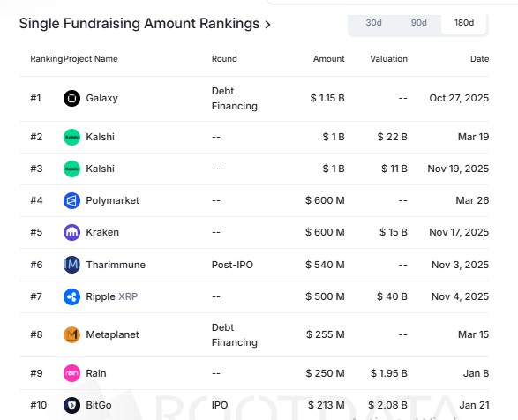Click the $ 540 M amount cell
This screenshot has height=420, width=518.
click(325, 265)
